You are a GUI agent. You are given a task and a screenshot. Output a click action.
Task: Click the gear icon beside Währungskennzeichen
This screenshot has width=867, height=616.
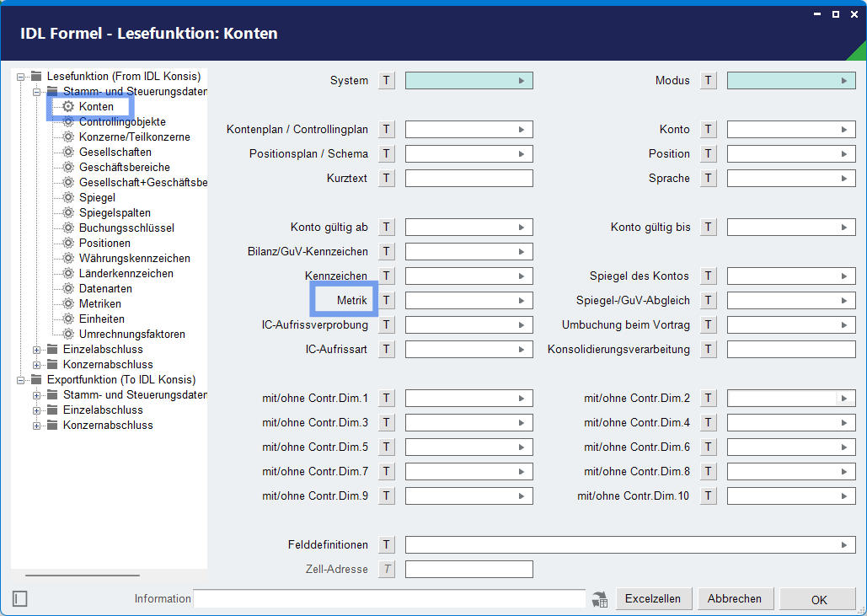point(68,258)
